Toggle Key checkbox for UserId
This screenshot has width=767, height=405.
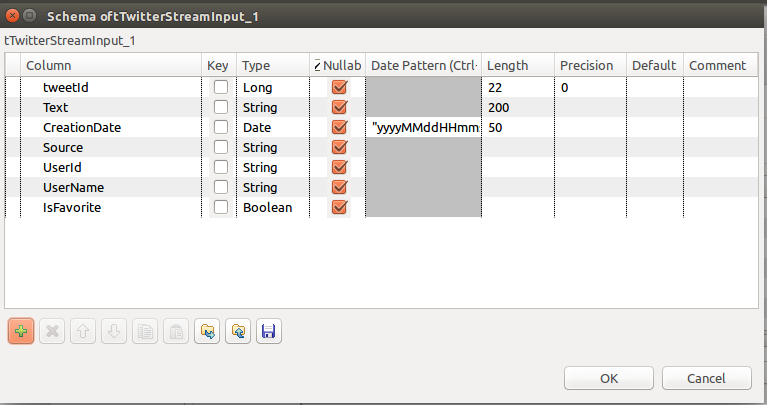pos(221,167)
